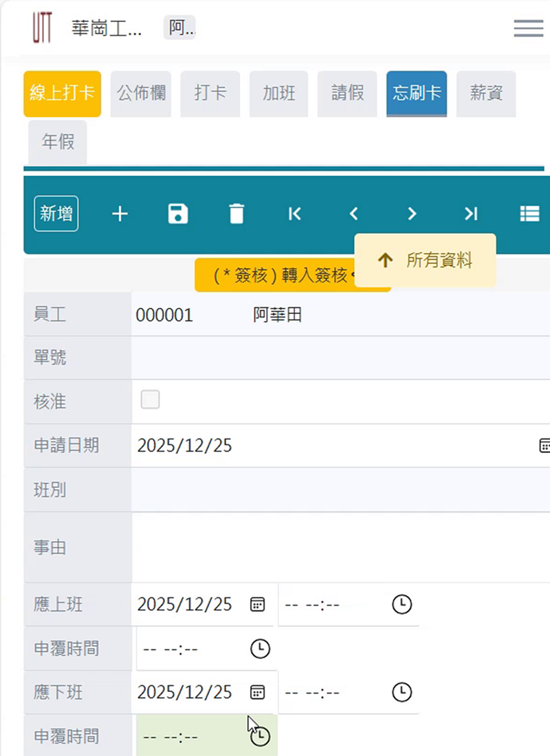The width and height of the screenshot is (550, 756).
Task: Switch to 加班 tab
Action: pos(279,93)
